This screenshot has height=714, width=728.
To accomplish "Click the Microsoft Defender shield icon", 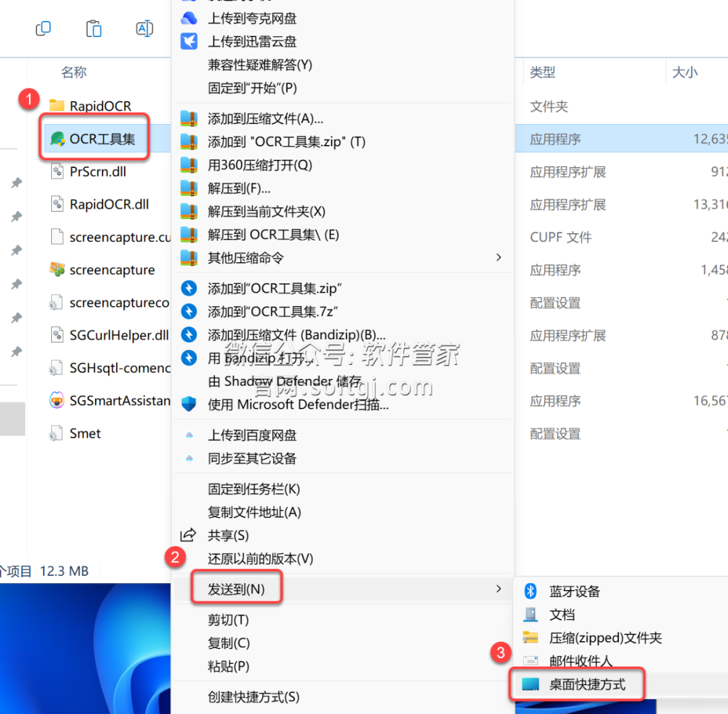I will pyautogui.click(x=189, y=404).
